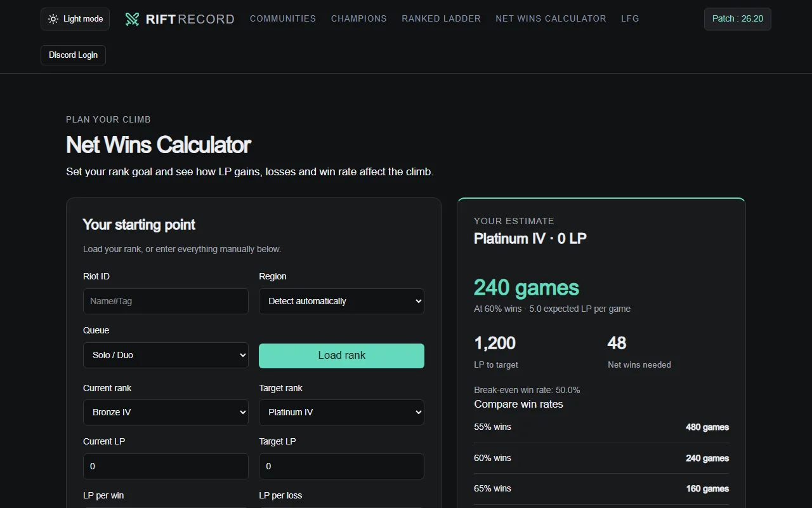Viewport: 812px width, 508px height.
Task: Click the RIFT RECORD brand text
Action: coord(190,19)
